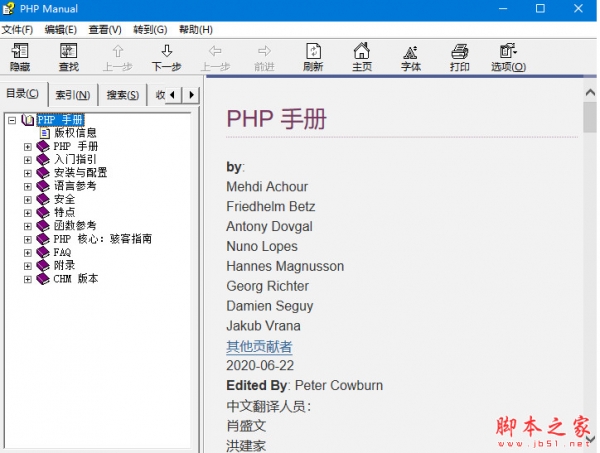Click the page icon beside 版权信息
Screen dimensions: 600x453
point(45,133)
